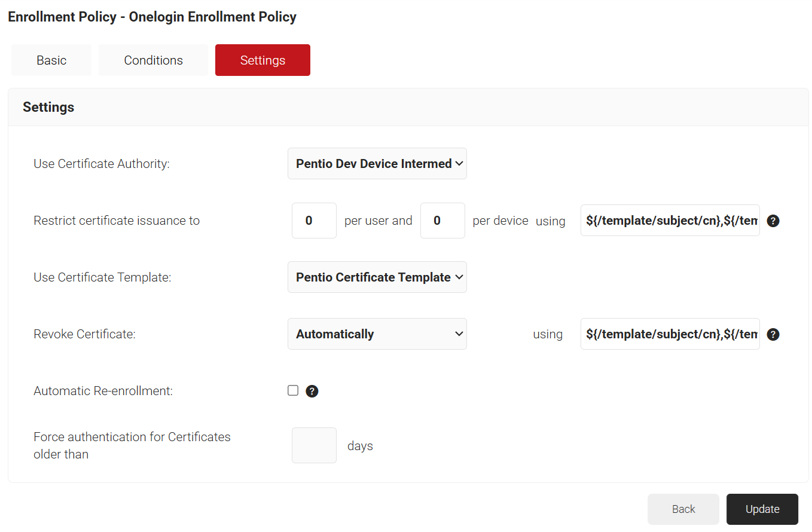Open the Use Certificate Template dropdown

coord(377,277)
